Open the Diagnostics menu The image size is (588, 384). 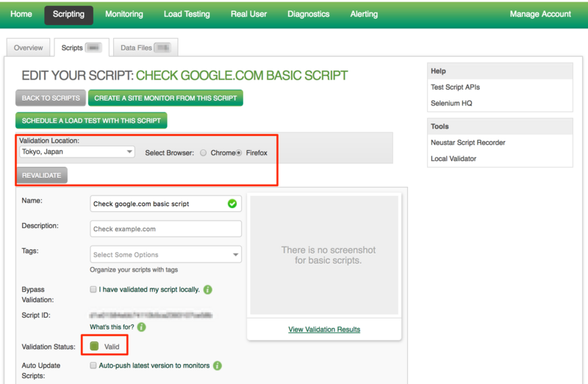tap(308, 14)
